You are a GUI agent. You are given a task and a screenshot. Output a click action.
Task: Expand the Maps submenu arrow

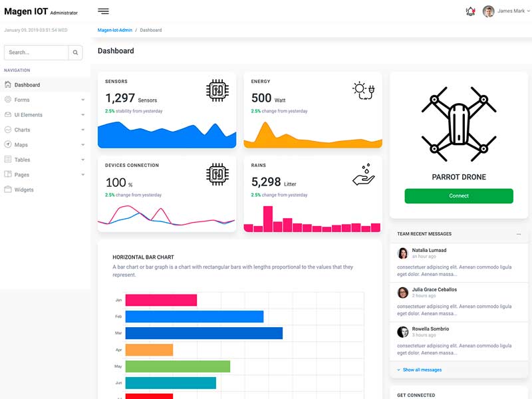[x=82, y=144]
